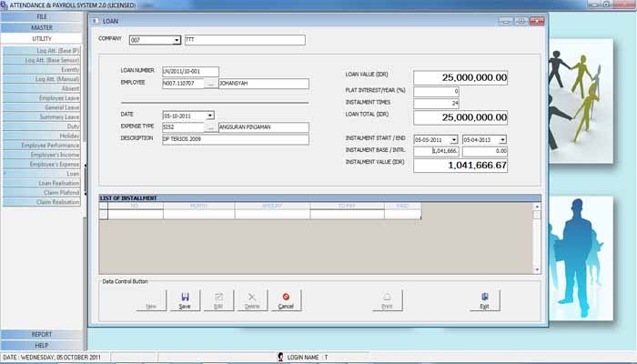Click the Print button
This screenshot has width=637, height=364.
coord(387,300)
